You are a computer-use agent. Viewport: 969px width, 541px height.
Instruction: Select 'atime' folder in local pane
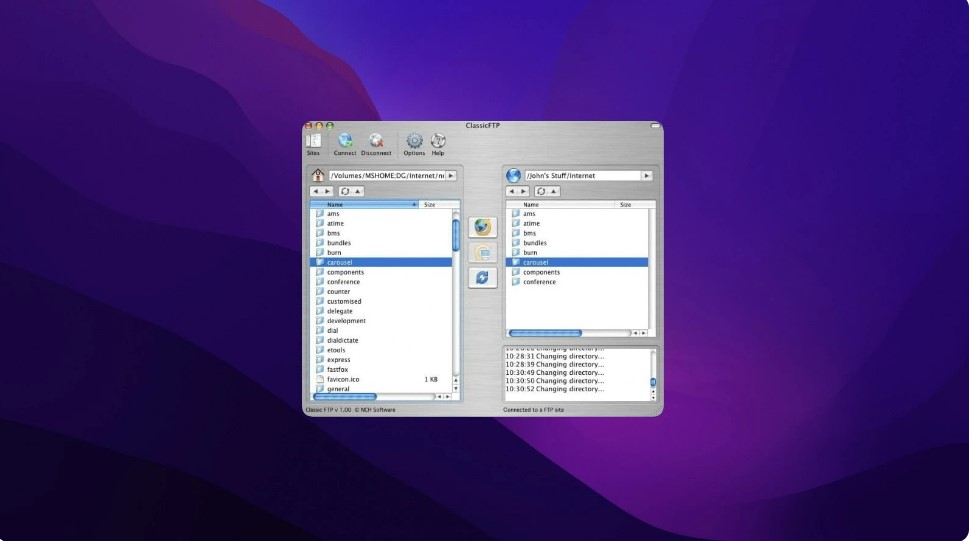[x=381, y=224]
